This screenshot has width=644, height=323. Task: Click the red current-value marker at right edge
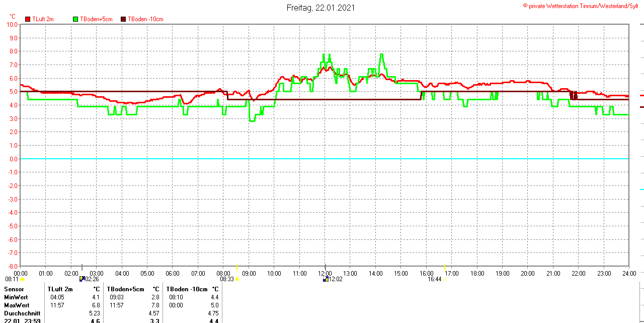(x=641, y=95)
